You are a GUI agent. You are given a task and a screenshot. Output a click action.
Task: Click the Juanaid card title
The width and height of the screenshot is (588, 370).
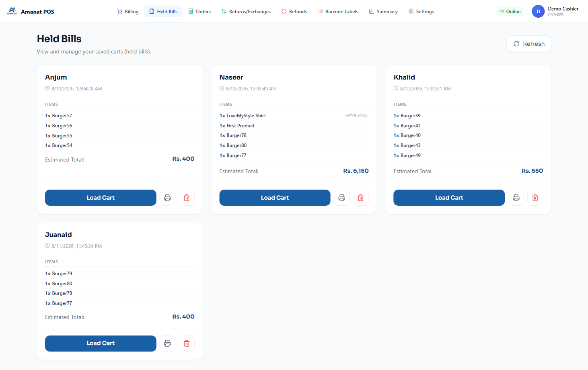pos(58,235)
